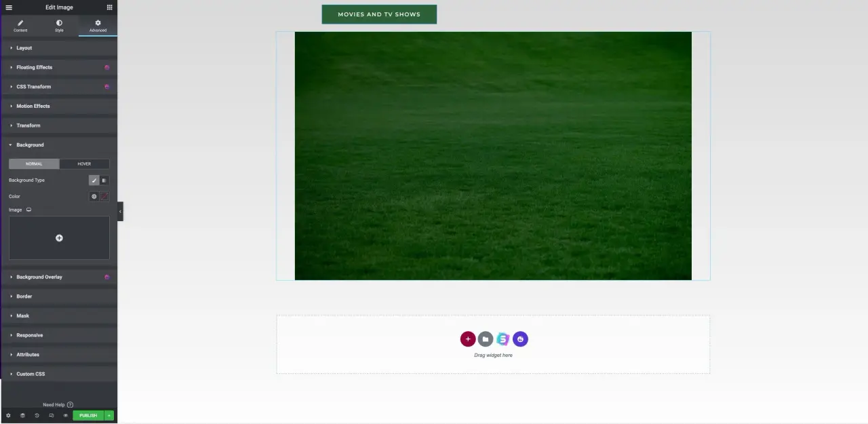Viewport: 868px width, 424px height.
Task: Open the Starter Templates S icon
Action: [502, 339]
